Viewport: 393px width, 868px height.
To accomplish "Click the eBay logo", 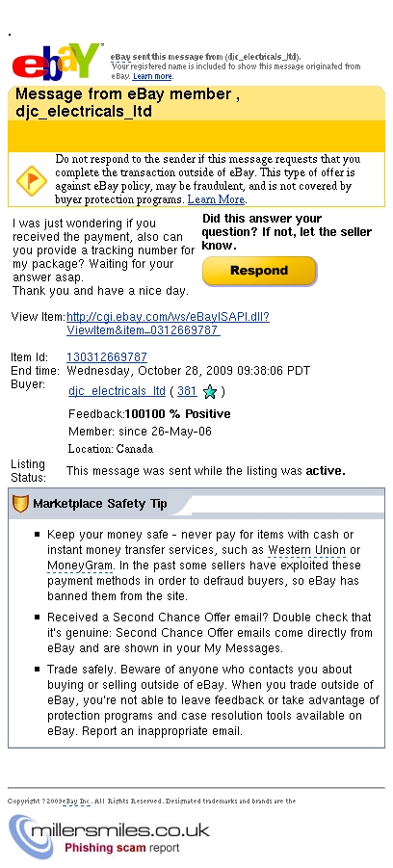I will click(55, 62).
